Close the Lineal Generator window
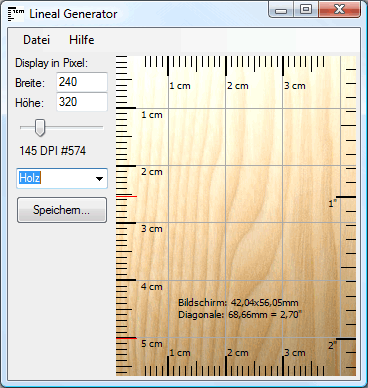 coord(339,10)
